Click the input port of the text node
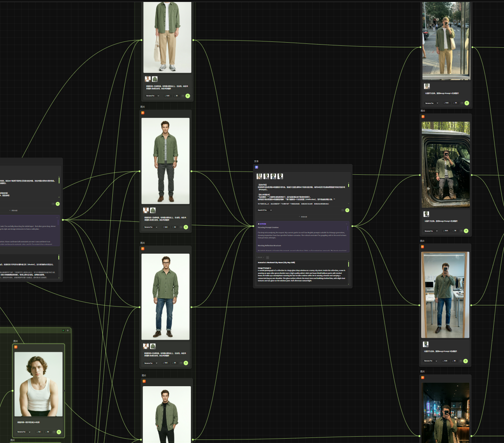Image resolution: width=504 pixels, height=443 pixels. point(253,226)
